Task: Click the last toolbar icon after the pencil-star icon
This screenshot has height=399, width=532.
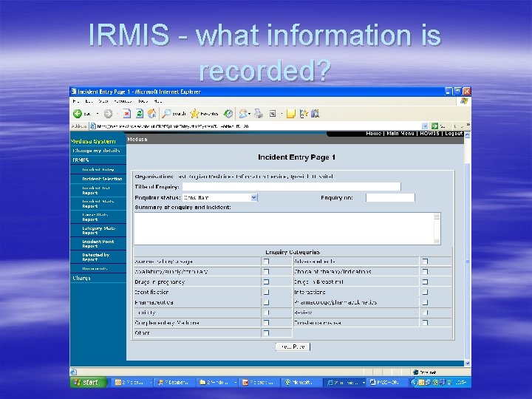Action: pyautogui.click(x=316, y=114)
